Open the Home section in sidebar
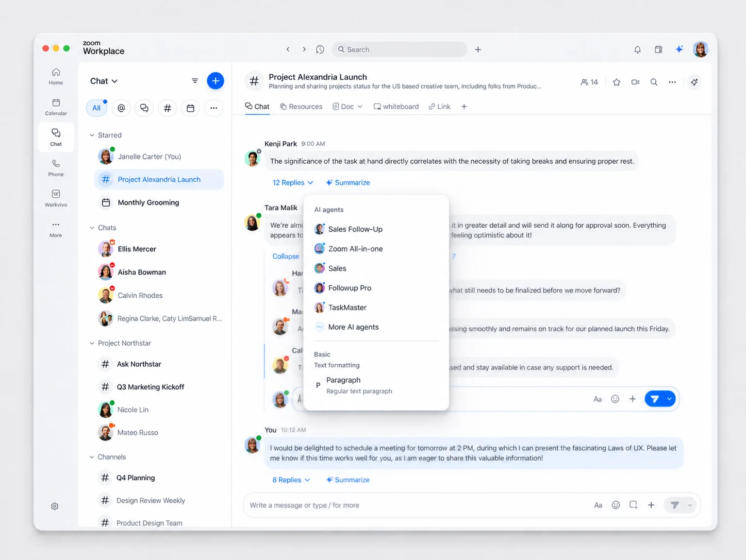 click(x=56, y=76)
